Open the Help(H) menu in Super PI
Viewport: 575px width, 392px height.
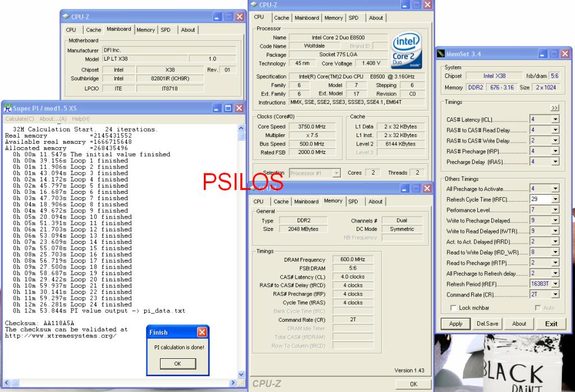click(x=81, y=119)
